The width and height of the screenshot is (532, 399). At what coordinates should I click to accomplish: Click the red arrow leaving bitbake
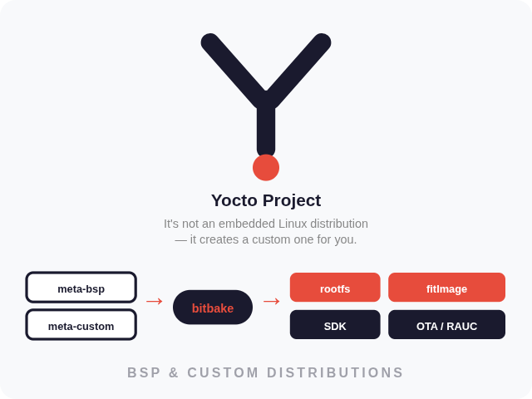click(x=272, y=301)
